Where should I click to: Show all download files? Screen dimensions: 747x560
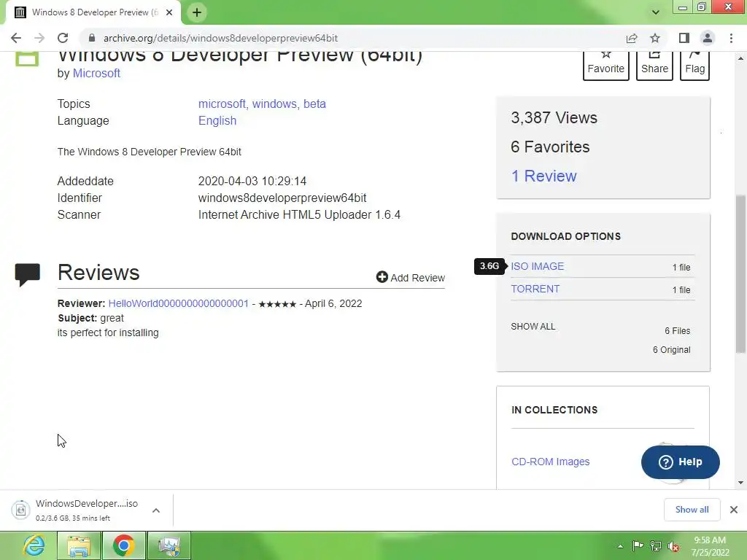pyautogui.click(x=533, y=327)
